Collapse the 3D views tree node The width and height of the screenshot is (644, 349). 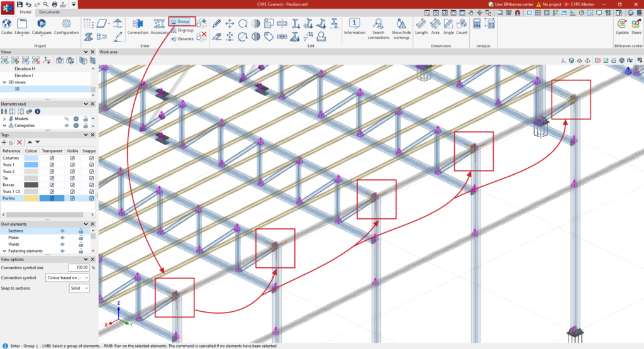(4, 82)
